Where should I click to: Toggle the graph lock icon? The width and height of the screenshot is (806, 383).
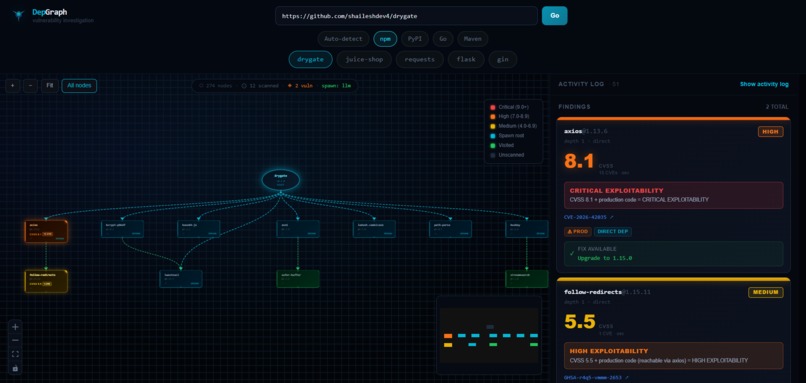tap(15, 368)
